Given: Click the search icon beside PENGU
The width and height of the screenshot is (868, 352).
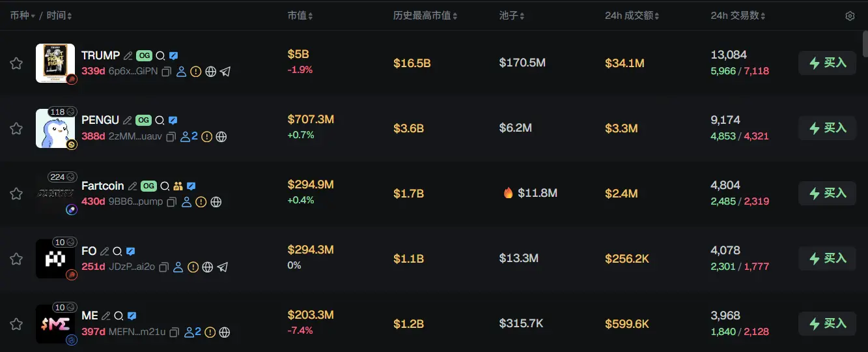Looking at the screenshot, I should 160,121.
